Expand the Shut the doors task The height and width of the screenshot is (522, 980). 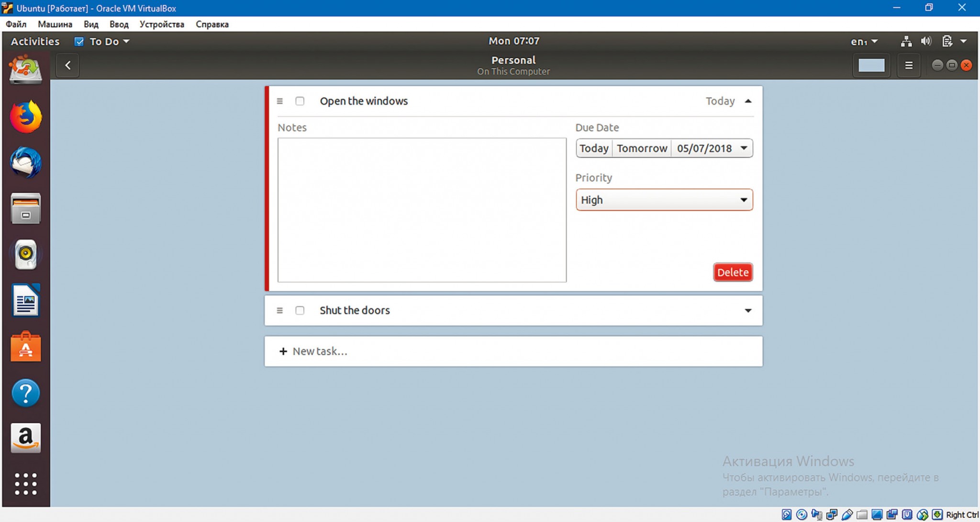(x=748, y=310)
